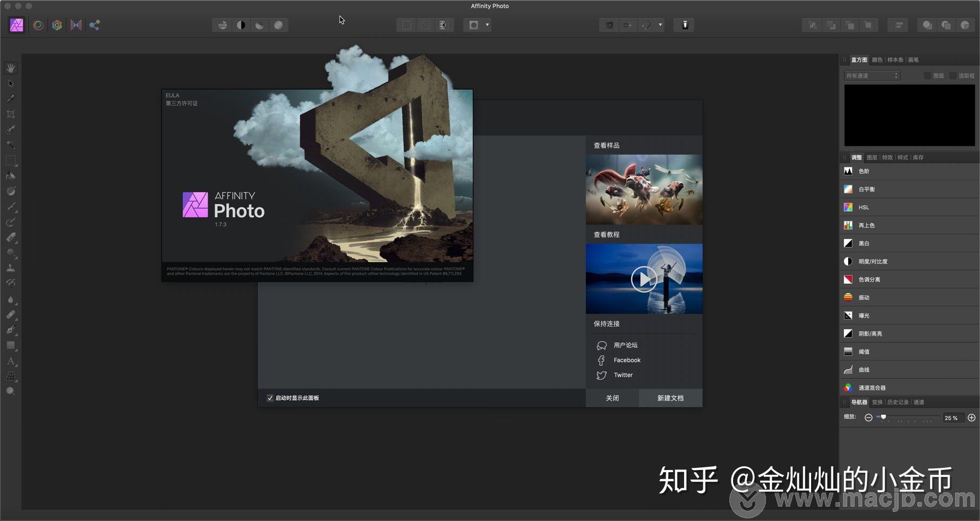Switch to the '画笔' tab

pos(913,60)
